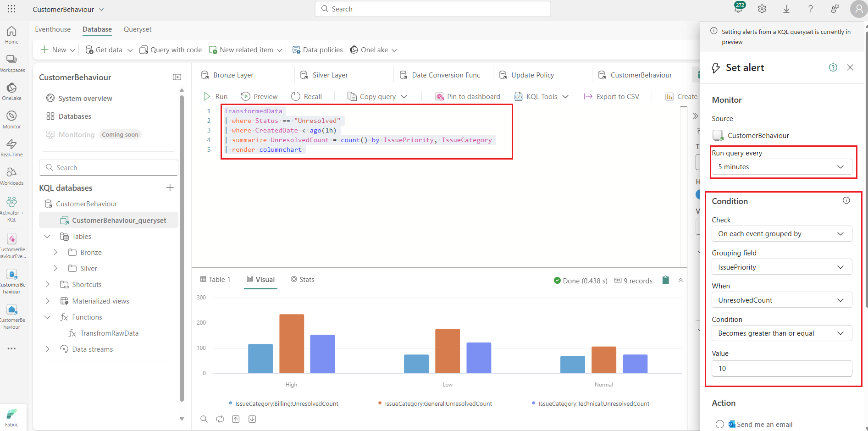Click the Billing blue legend swatch
Screen dimensions: 868x431
click(x=230, y=403)
